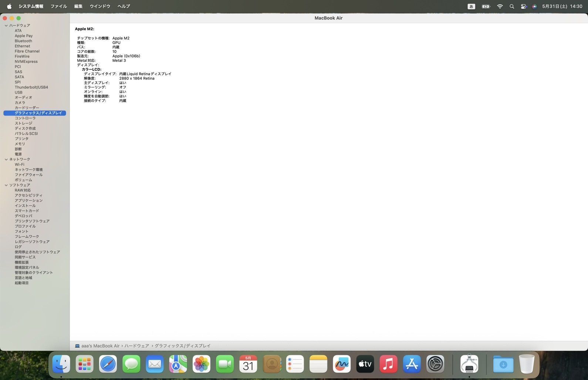Viewport: 588px width, 380px height.
Task: Select ストレージ in the sidebar
Action: (x=24, y=123)
